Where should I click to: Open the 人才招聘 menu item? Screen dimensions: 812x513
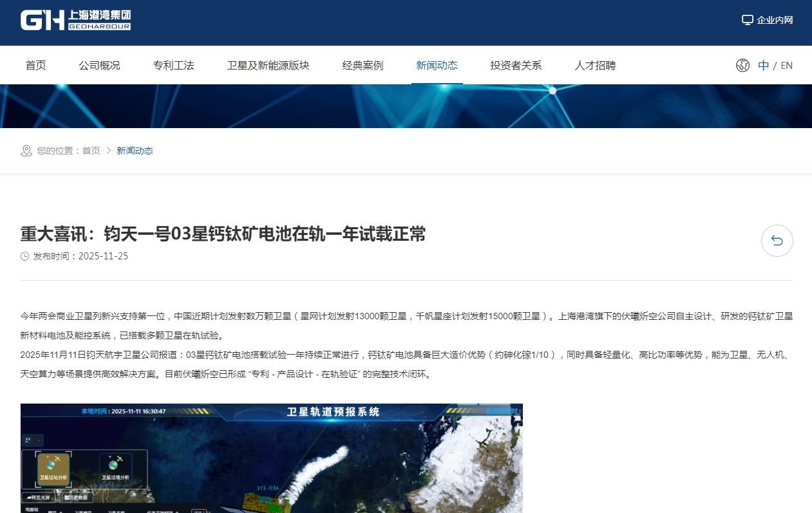coord(596,65)
